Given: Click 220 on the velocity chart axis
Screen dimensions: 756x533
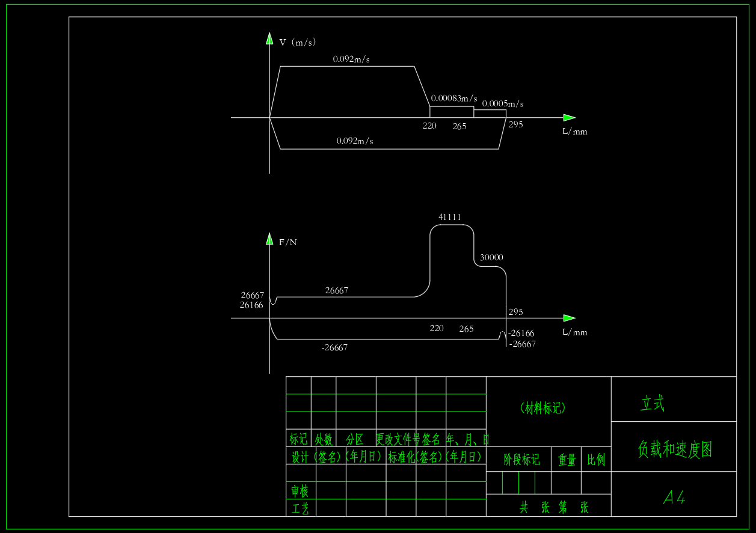Looking at the screenshot, I should [429, 126].
